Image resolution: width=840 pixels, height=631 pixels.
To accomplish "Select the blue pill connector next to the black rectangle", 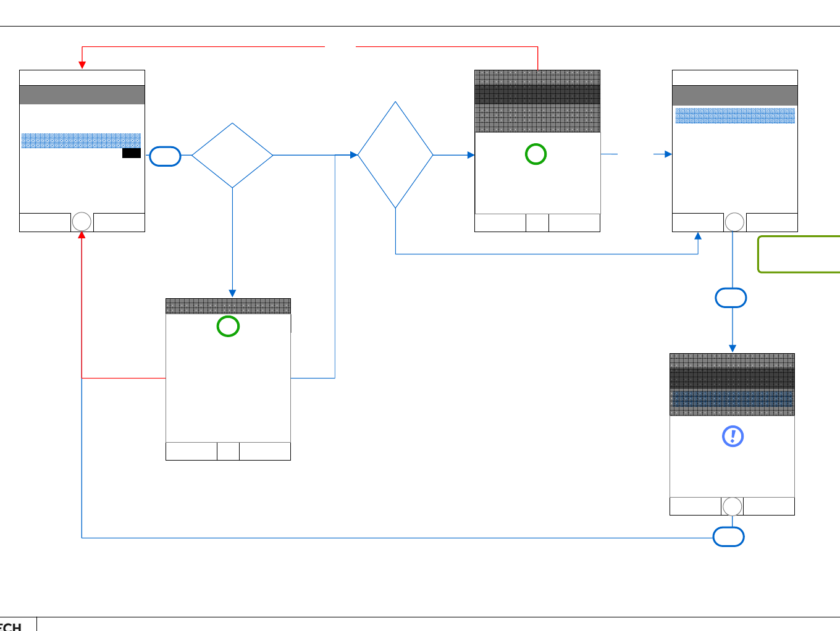I will 165,156.
